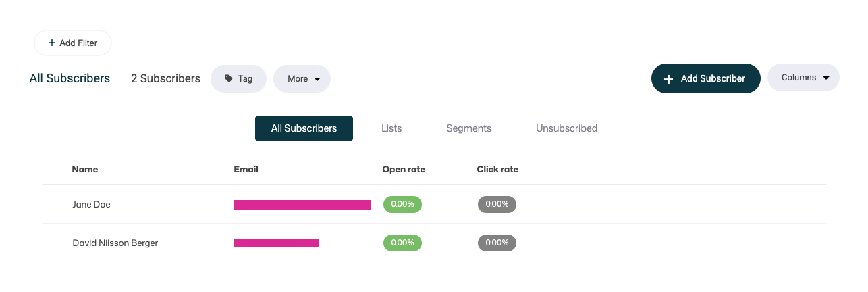Click the More caret arrow

click(x=317, y=79)
